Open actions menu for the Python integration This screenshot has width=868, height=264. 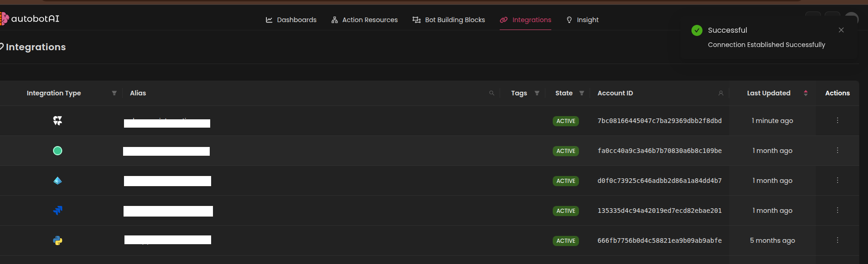click(x=837, y=240)
